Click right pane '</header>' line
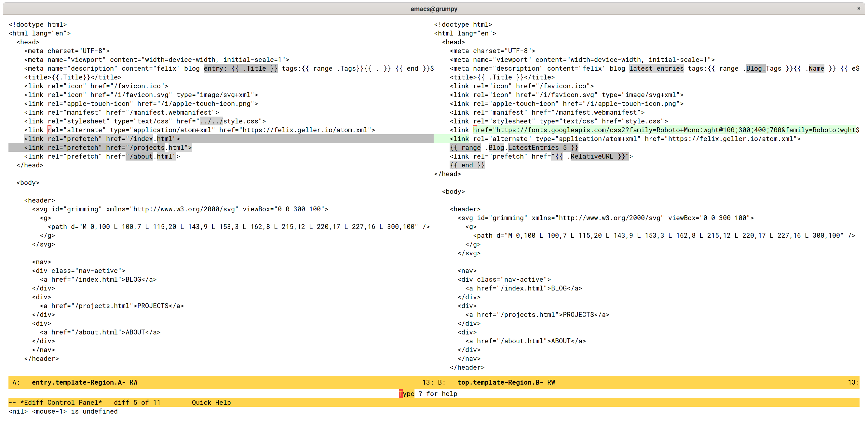The width and height of the screenshot is (868, 424). point(467,367)
